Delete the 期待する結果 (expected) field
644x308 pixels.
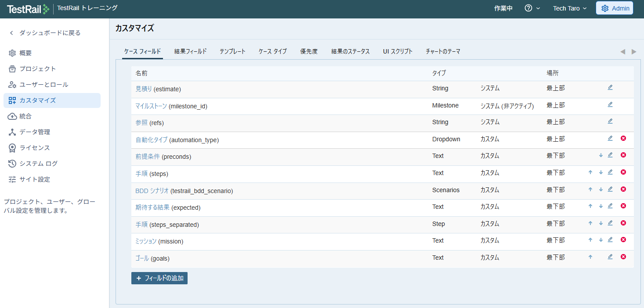point(623,206)
